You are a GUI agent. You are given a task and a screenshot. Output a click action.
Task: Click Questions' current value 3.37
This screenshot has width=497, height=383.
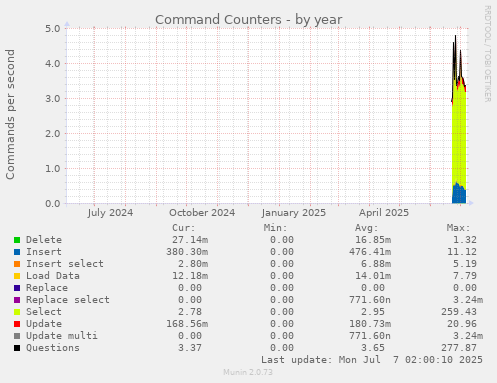click(190, 348)
